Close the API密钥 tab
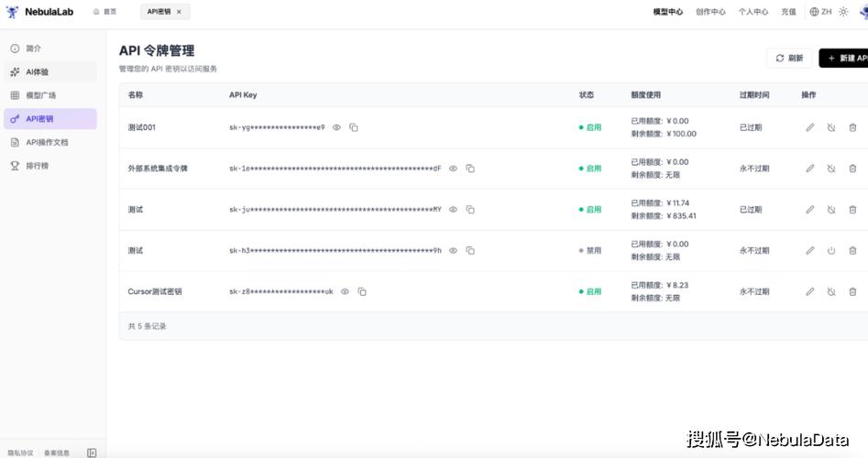 179,12
